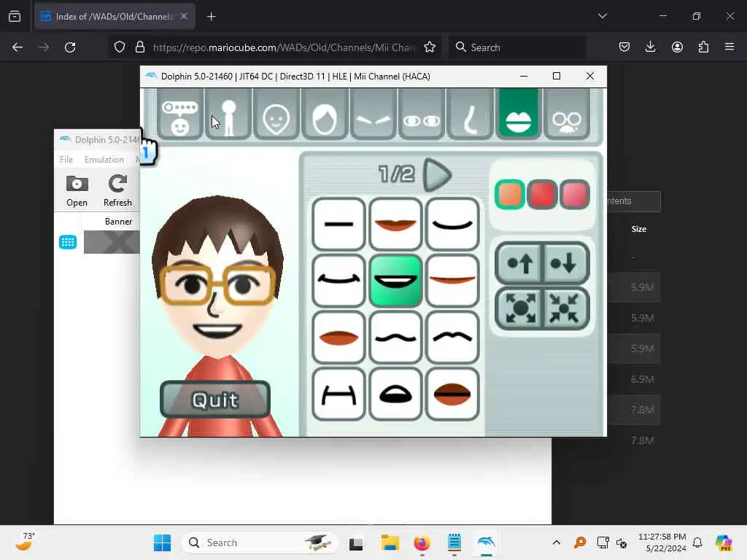
Task: Click the Quit button in Mii editor
Action: [215, 400]
